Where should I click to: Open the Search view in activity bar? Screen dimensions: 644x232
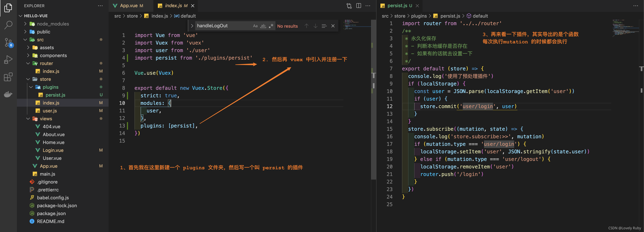point(8,25)
